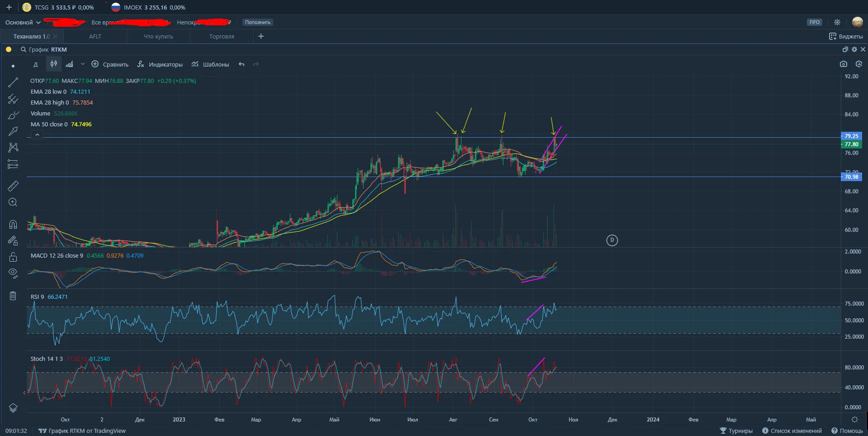Switch to the AFLT tab

coord(95,36)
